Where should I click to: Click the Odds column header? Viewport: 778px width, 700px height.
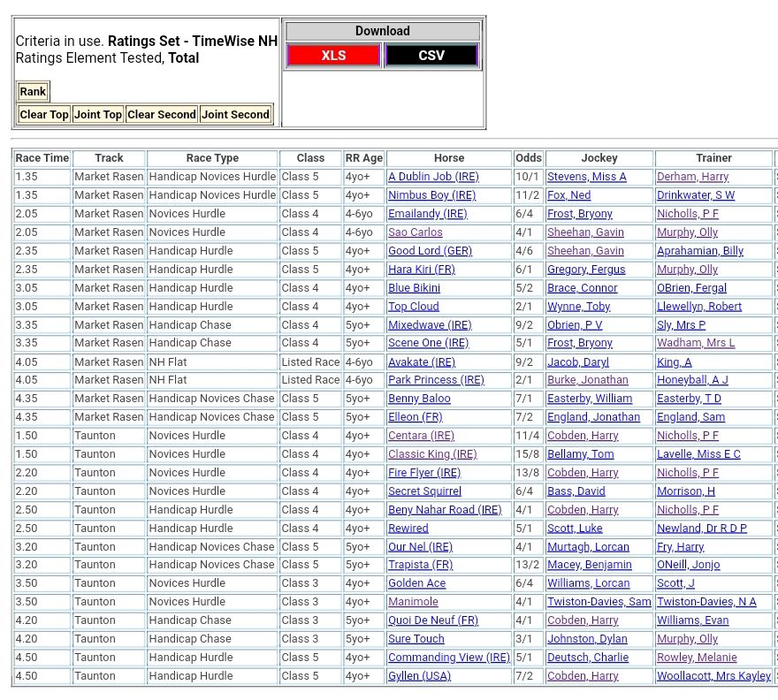(x=529, y=158)
